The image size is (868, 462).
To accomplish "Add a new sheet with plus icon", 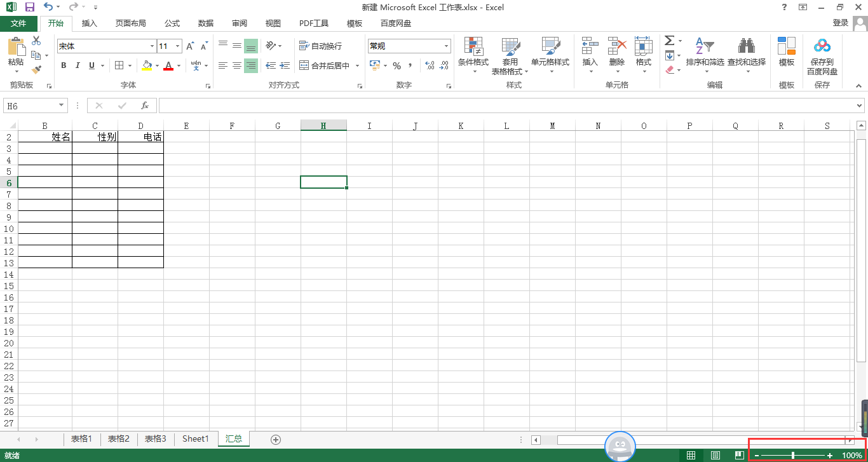I will (x=276, y=439).
